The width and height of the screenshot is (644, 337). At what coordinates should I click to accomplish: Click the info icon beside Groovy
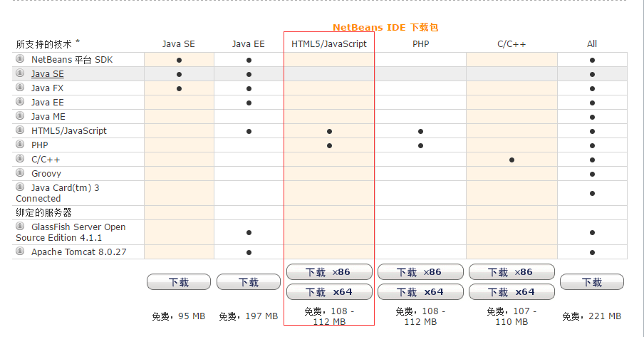point(20,172)
